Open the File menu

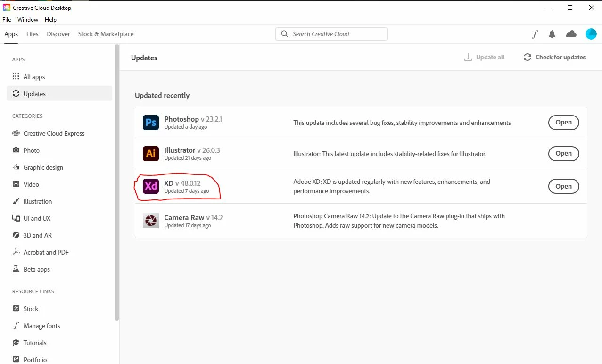tap(7, 20)
